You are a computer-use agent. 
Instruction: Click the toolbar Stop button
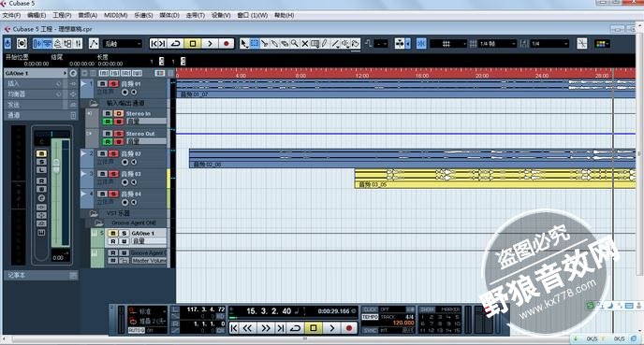(x=193, y=44)
